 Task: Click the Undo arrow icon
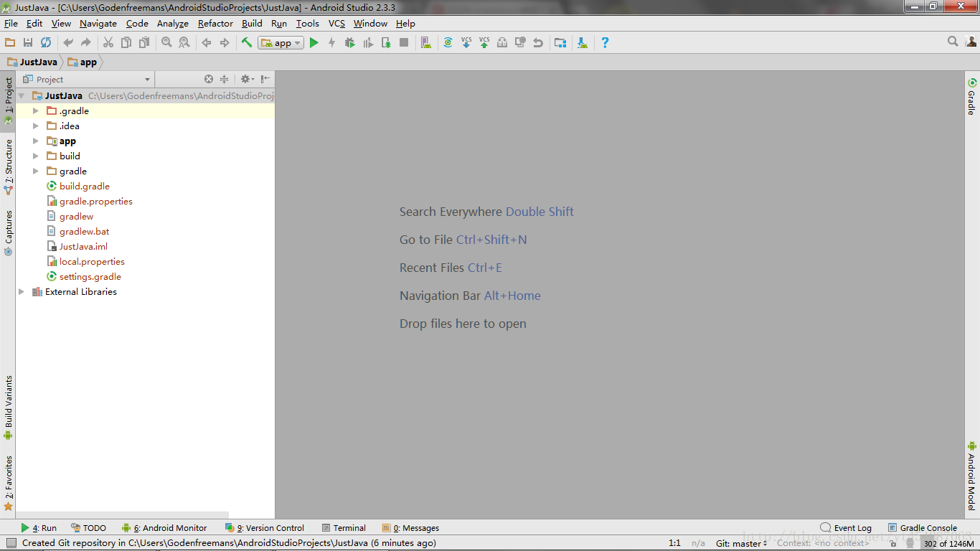[68, 43]
